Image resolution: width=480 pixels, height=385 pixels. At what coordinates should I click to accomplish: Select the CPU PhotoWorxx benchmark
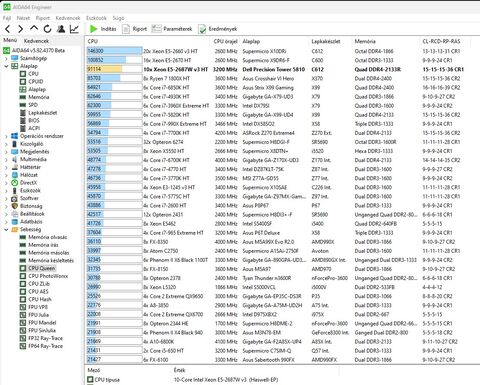pos(44,276)
